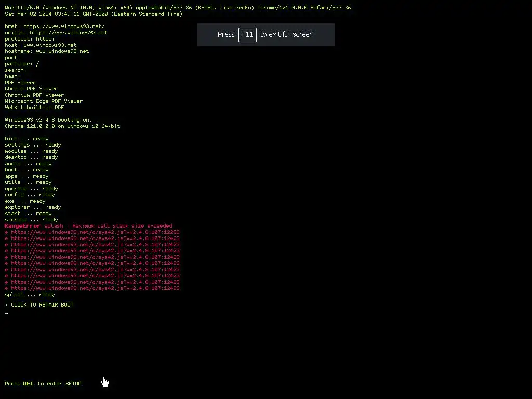Image resolution: width=532 pixels, height=399 pixels.
Task: Click the 'config ... ready' line
Action: [30, 195]
